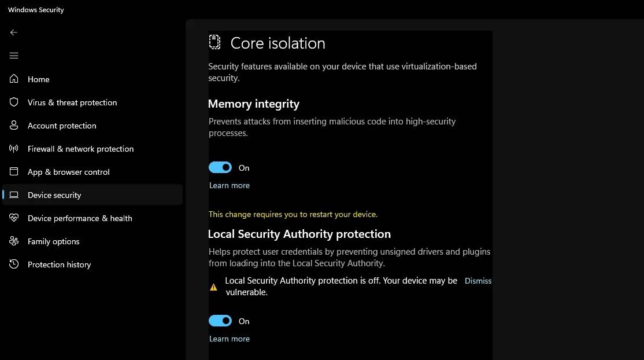Viewport: 644px width, 360px height.
Task: Disable Local Security Authority protection toggle
Action: tap(220, 320)
